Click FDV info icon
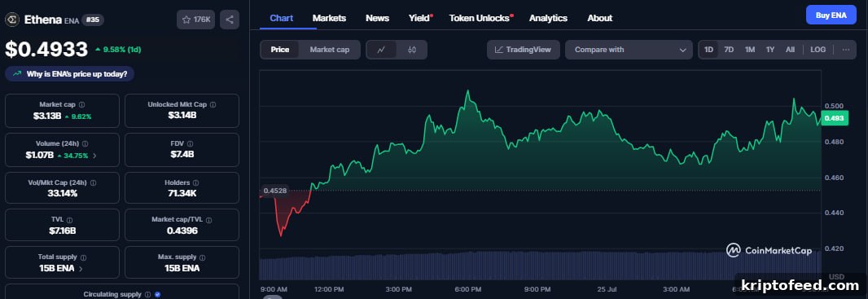This screenshot has width=868, height=299. tap(190, 143)
